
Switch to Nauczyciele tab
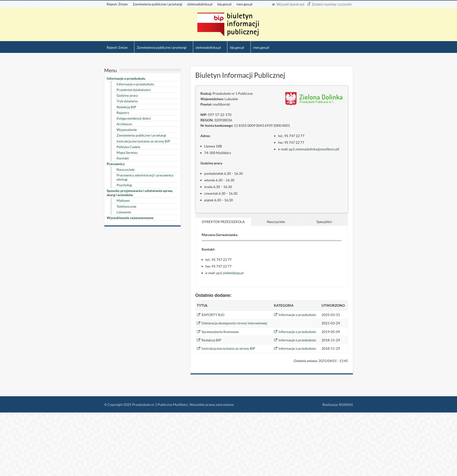(x=276, y=222)
